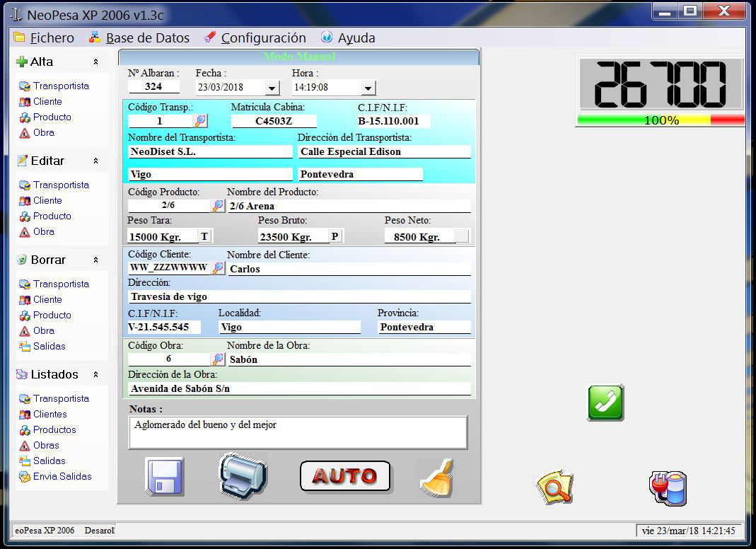The image size is (756, 549).
Task: Open the Fecha date dropdown
Action: [272, 88]
